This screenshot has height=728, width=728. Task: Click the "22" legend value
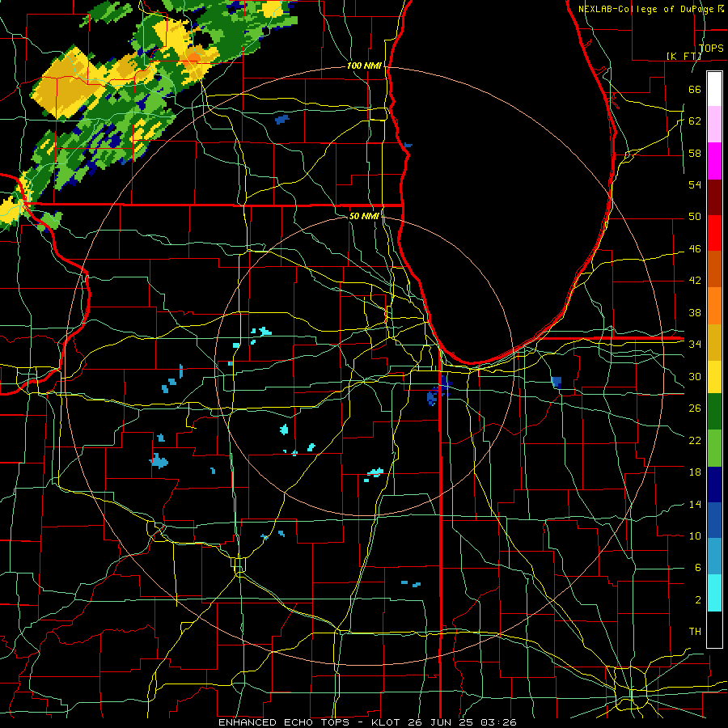(x=695, y=440)
